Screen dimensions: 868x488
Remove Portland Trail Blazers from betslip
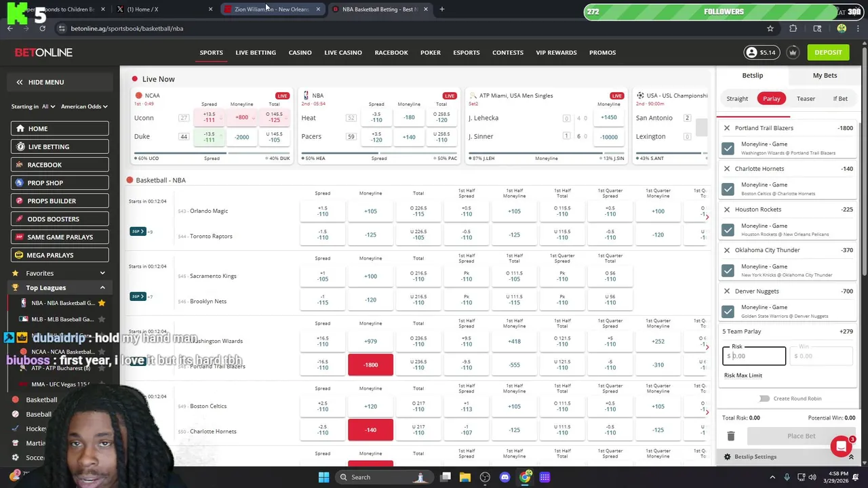727,128
